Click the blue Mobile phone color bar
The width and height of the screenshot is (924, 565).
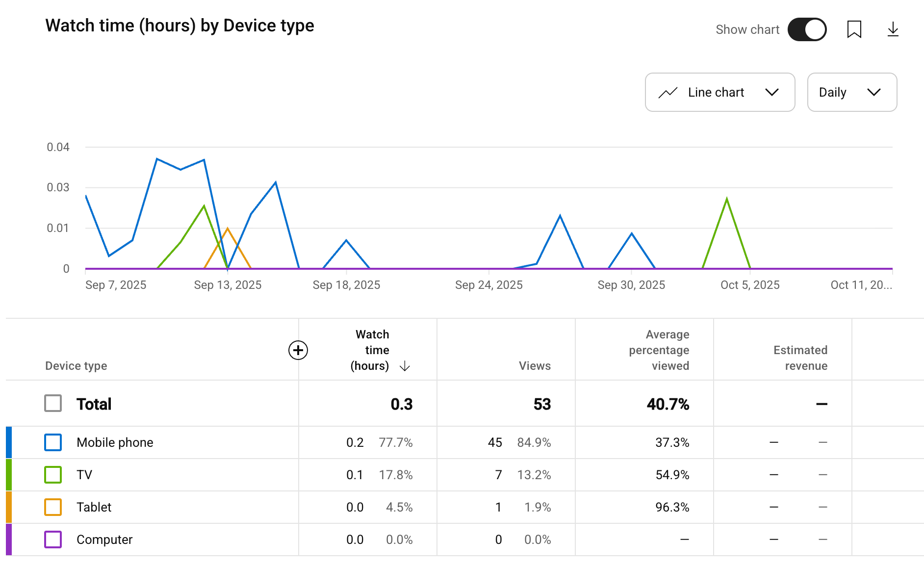point(9,442)
